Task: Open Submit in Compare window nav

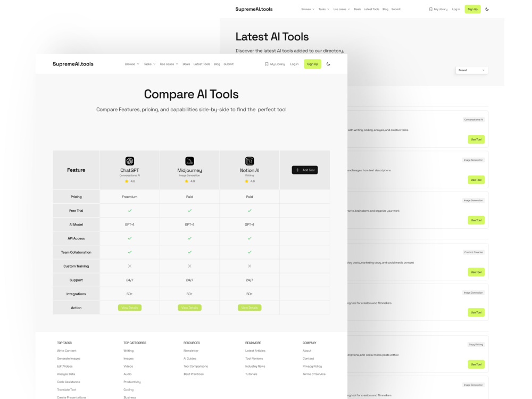Action: 229,64
